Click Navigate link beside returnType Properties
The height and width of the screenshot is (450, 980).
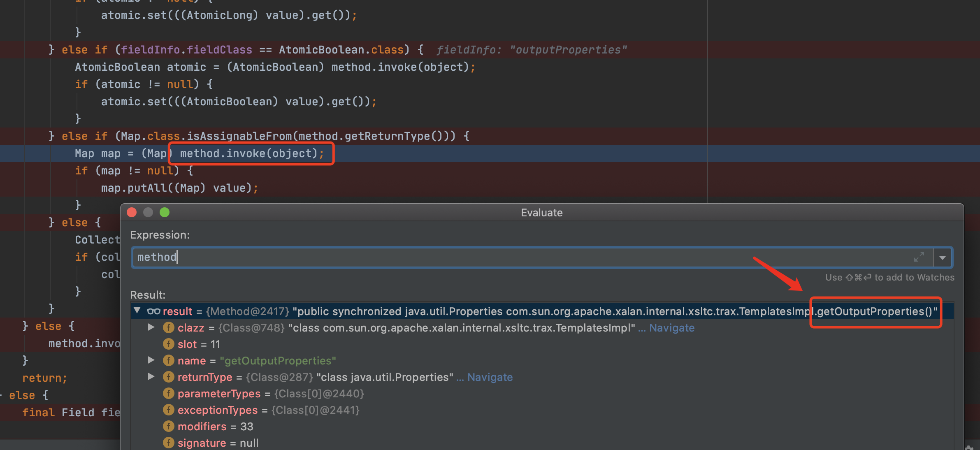click(490, 377)
